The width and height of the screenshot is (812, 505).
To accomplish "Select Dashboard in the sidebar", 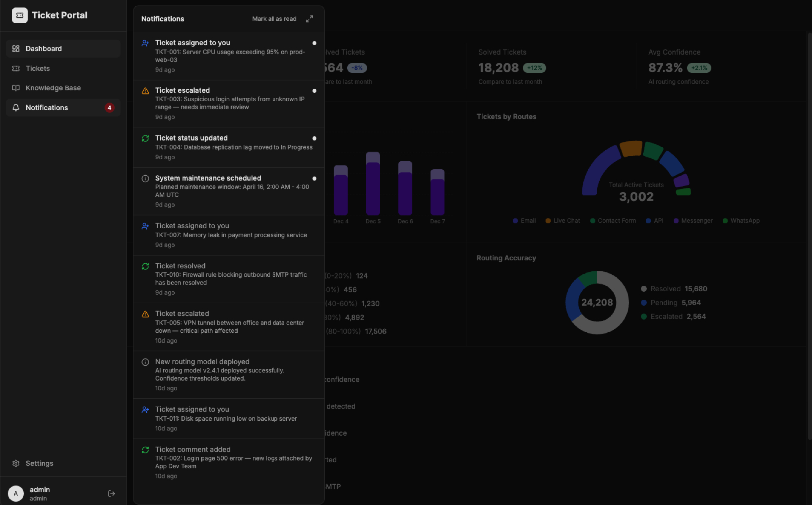I will (x=43, y=49).
